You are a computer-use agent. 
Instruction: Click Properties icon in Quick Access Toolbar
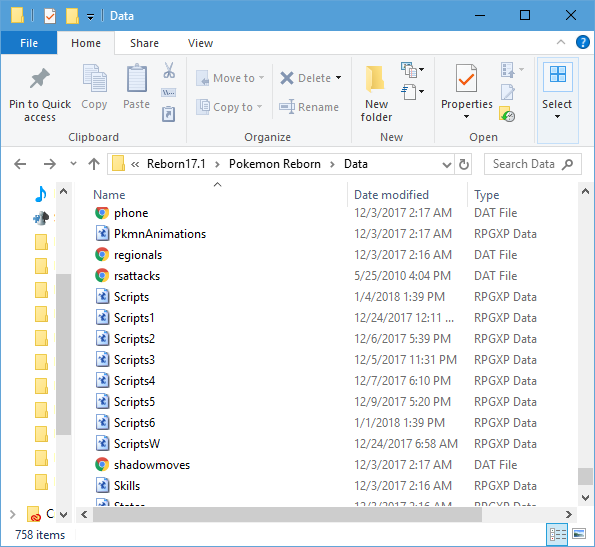pos(50,16)
